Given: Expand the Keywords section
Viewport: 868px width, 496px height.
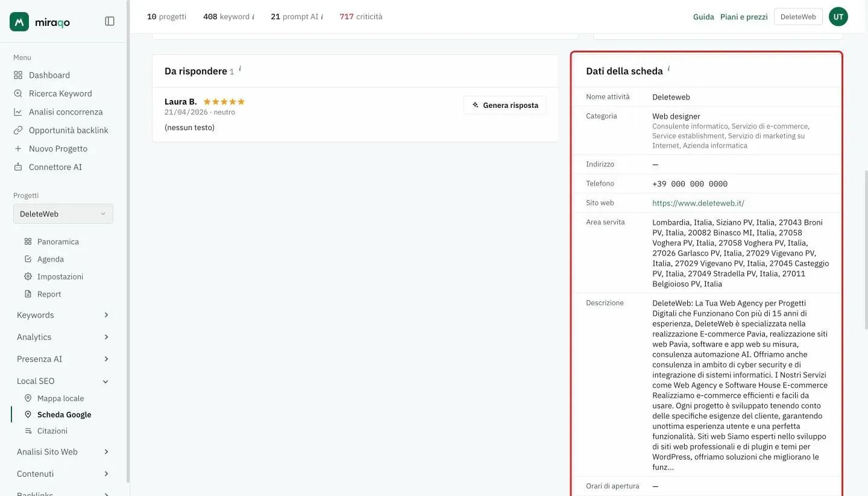Looking at the screenshot, I should (x=63, y=315).
